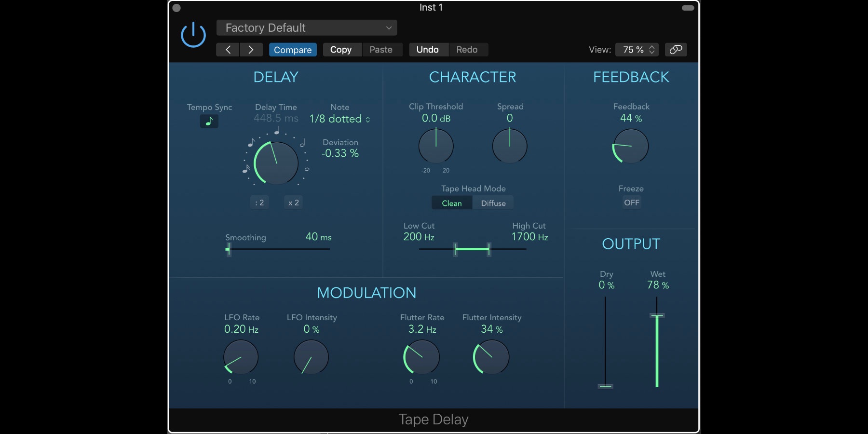Screen dimensions: 868x434
Task: Click the Delay Time 448.5 ms field
Action: pyautogui.click(x=276, y=118)
